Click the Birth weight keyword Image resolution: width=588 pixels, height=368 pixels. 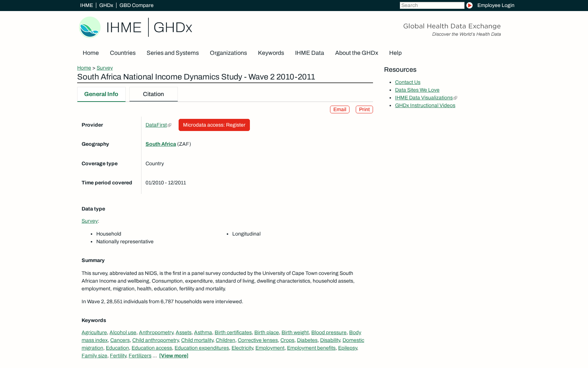pyautogui.click(x=295, y=333)
